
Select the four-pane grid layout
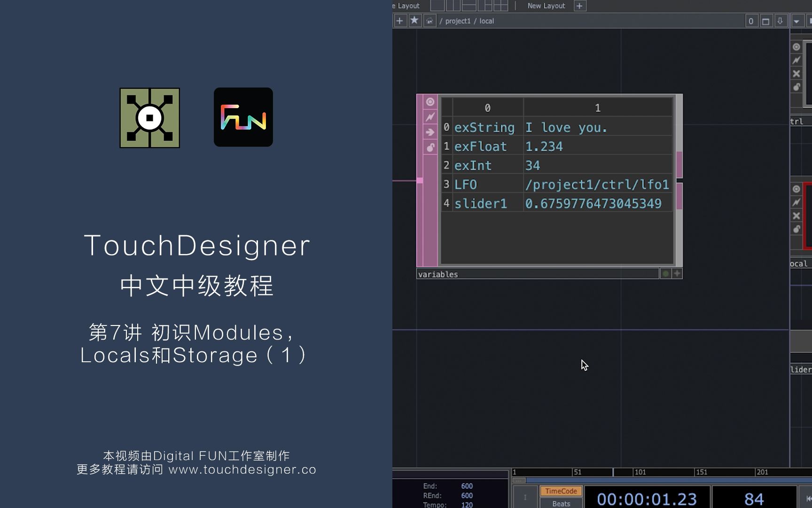pyautogui.click(x=501, y=6)
